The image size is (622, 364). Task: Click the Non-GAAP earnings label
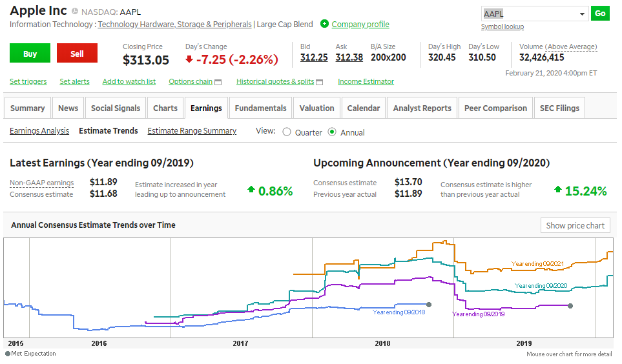(41, 183)
